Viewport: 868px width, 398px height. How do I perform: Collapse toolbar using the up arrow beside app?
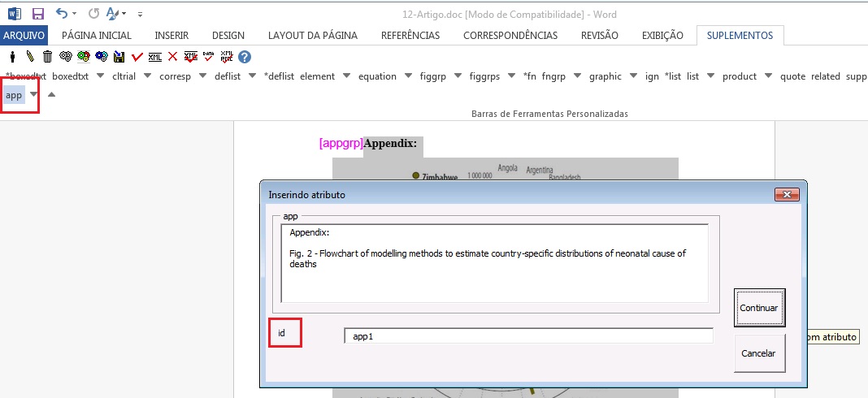[x=52, y=95]
